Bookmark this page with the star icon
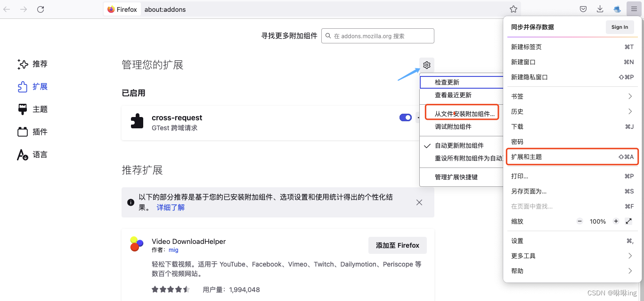 (514, 9)
